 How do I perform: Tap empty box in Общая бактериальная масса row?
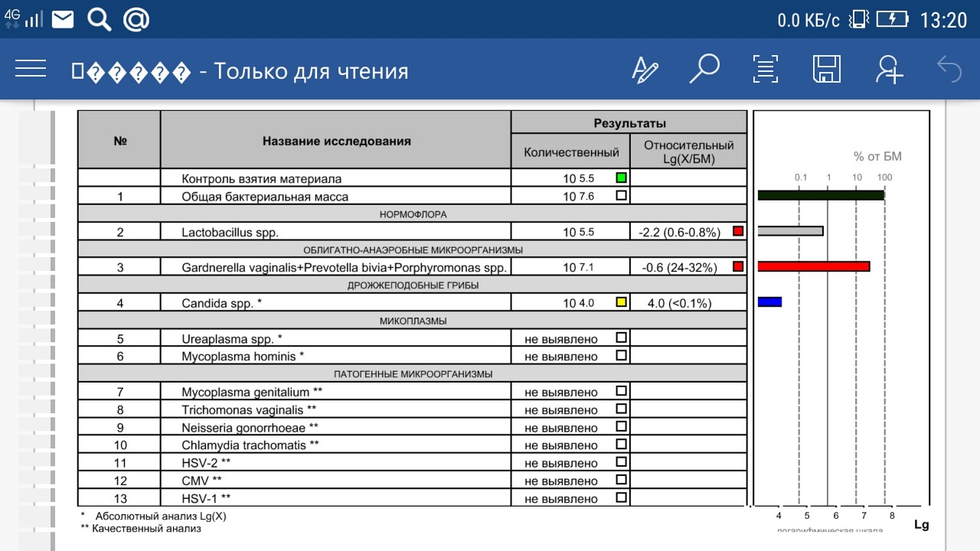622,195
